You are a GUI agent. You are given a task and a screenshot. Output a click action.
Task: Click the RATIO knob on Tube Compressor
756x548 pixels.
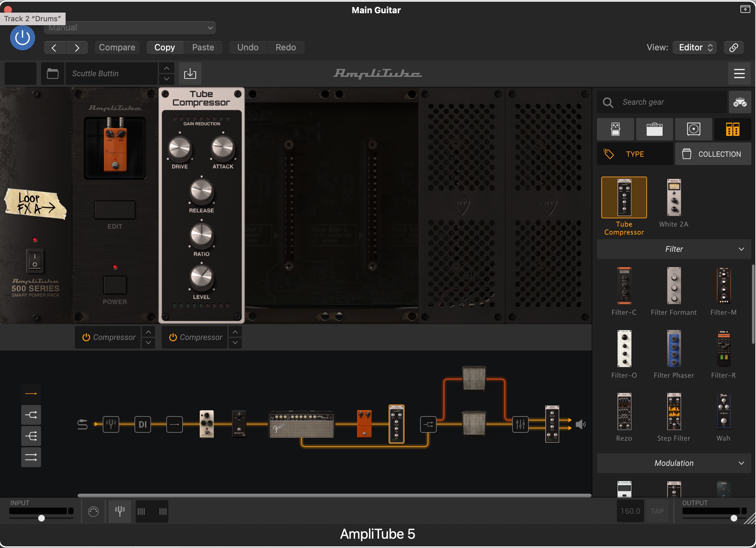point(201,235)
